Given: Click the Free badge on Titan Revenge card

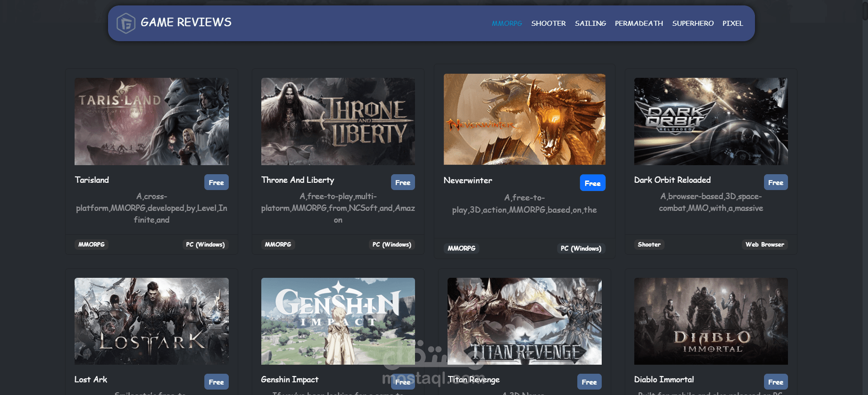Looking at the screenshot, I should click(x=589, y=382).
